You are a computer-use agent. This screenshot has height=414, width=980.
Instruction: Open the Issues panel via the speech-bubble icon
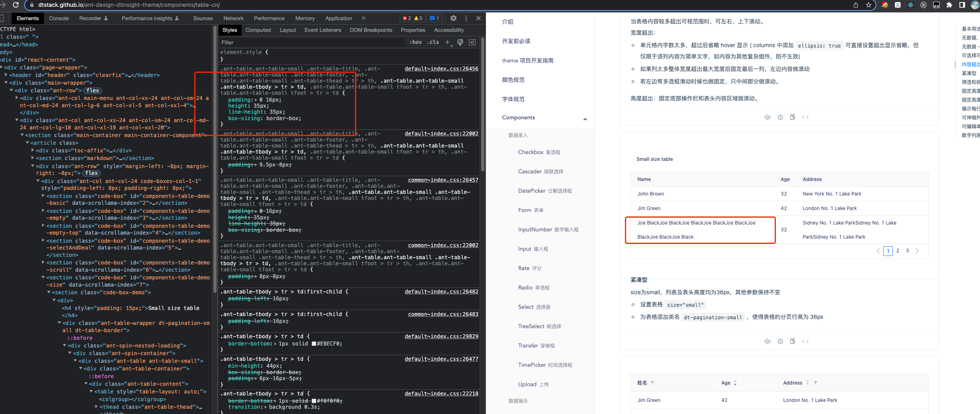click(433, 18)
